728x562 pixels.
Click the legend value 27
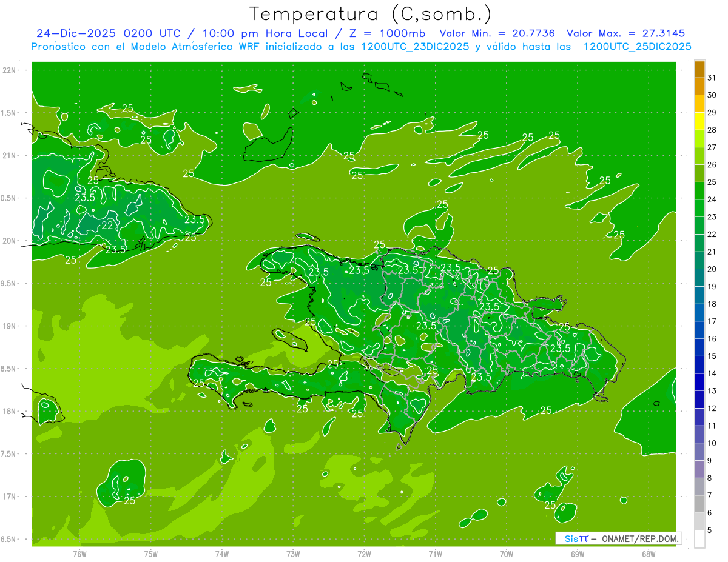[x=712, y=147]
